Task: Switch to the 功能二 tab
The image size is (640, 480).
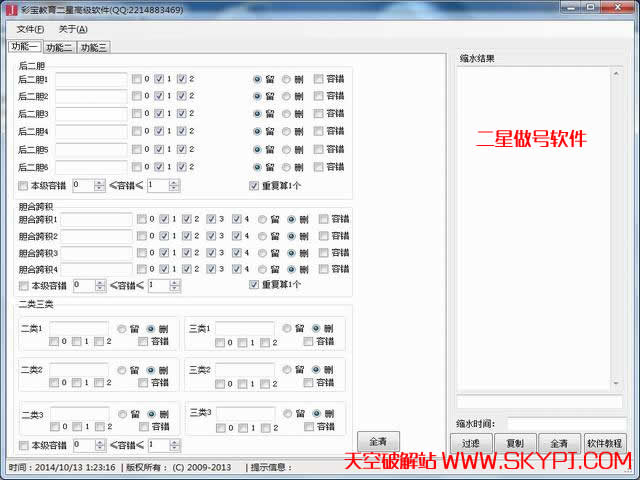Action: coord(59,47)
